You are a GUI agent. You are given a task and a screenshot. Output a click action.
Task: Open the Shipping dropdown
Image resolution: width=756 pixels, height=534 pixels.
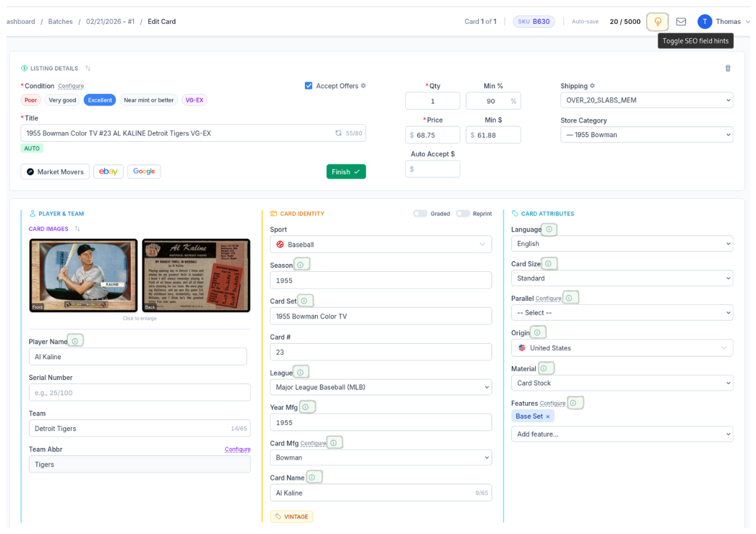(646, 100)
